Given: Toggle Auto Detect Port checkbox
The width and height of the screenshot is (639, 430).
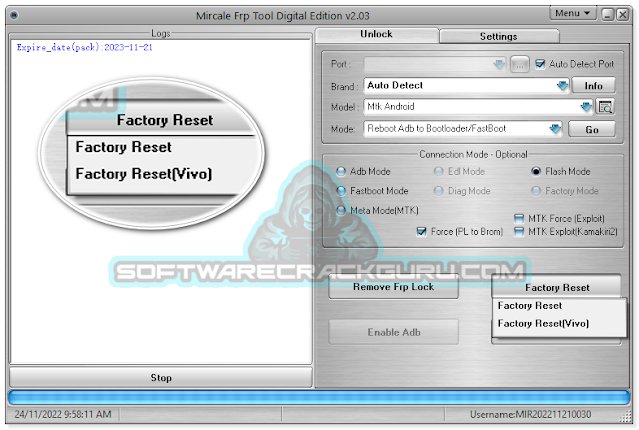Looking at the screenshot, I should coord(540,64).
